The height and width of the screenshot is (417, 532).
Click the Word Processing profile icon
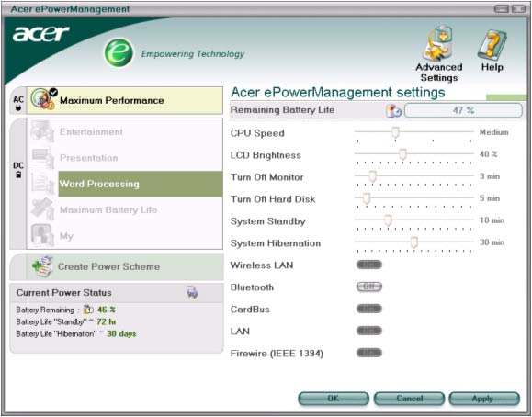click(x=42, y=184)
